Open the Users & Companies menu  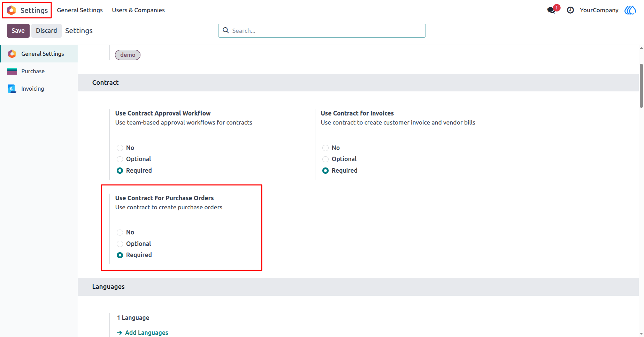coord(138,10)
